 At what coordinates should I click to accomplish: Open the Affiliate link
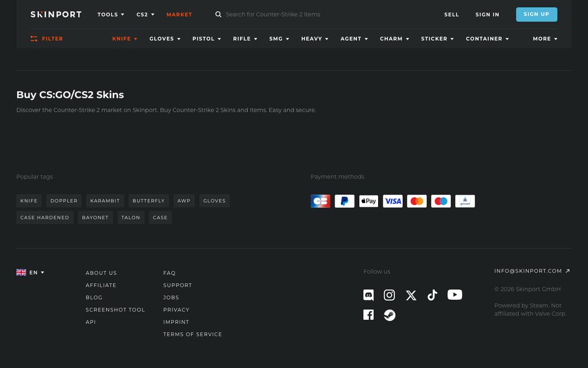point(101,286)
